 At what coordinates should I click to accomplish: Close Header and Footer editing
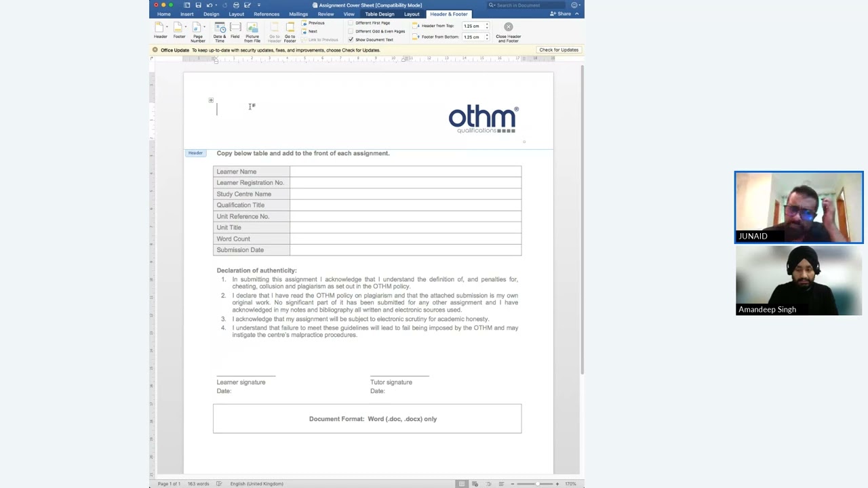pyautogui.click(x=509, y=32)
